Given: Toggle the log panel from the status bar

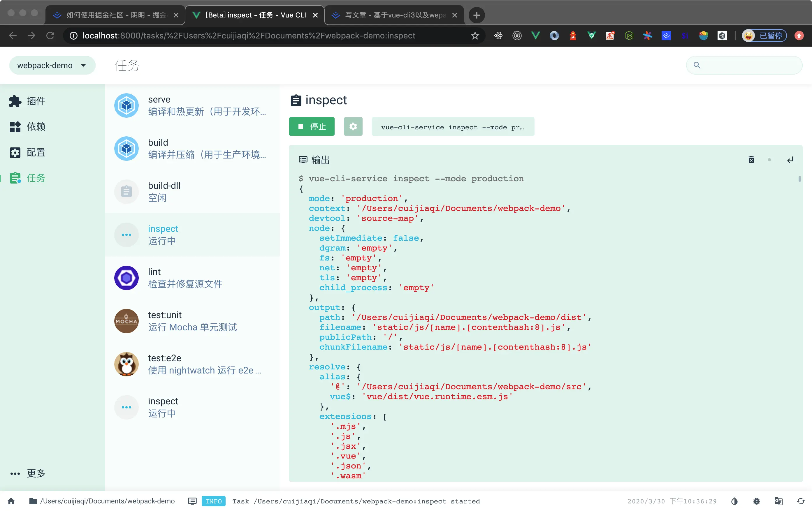Looking at the screenshot, I should pyautogui.click(x=192, y=501).
